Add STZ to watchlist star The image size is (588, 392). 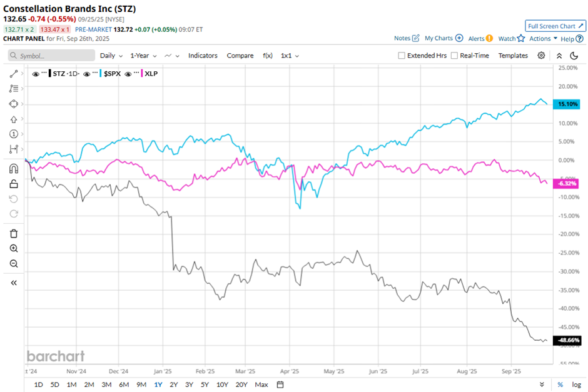(520, 38)
